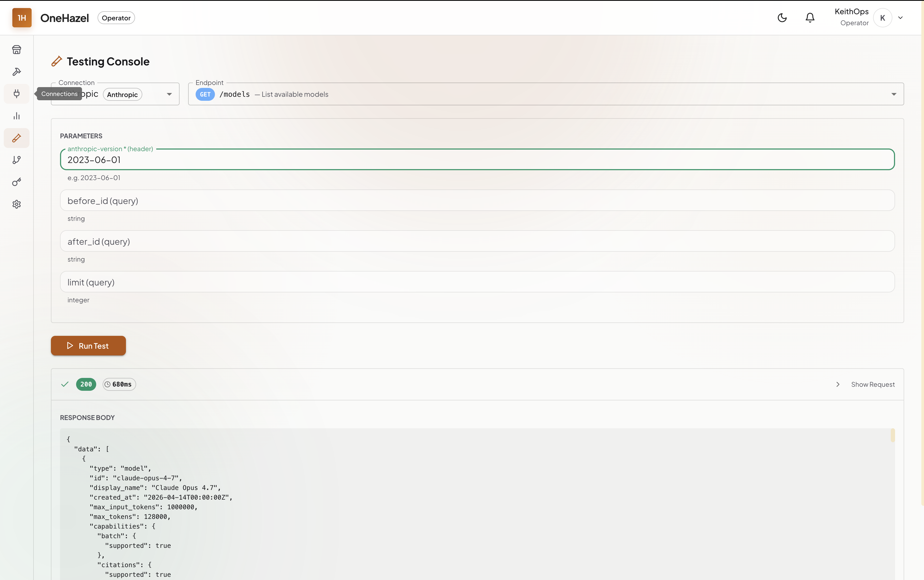Expand Show Request section

[865, 384]
